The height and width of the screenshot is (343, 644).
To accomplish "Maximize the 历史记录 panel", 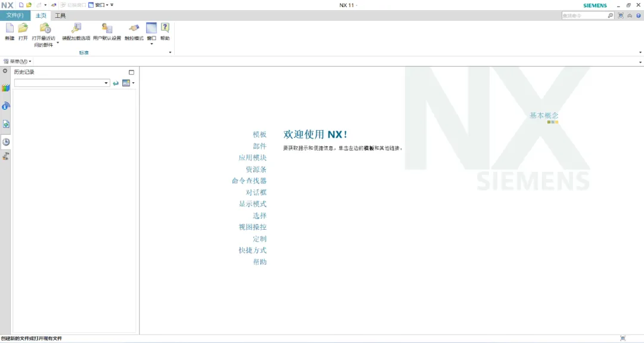I will pos(131,72).
